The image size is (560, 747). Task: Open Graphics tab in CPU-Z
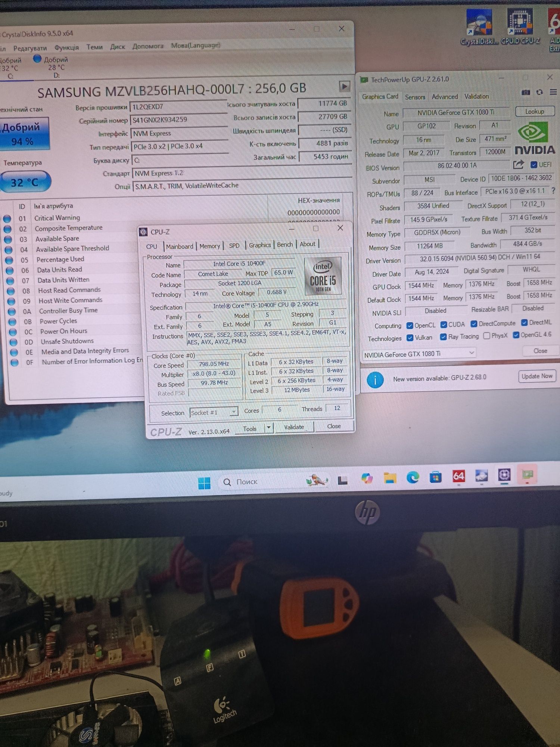pos(260,245)
